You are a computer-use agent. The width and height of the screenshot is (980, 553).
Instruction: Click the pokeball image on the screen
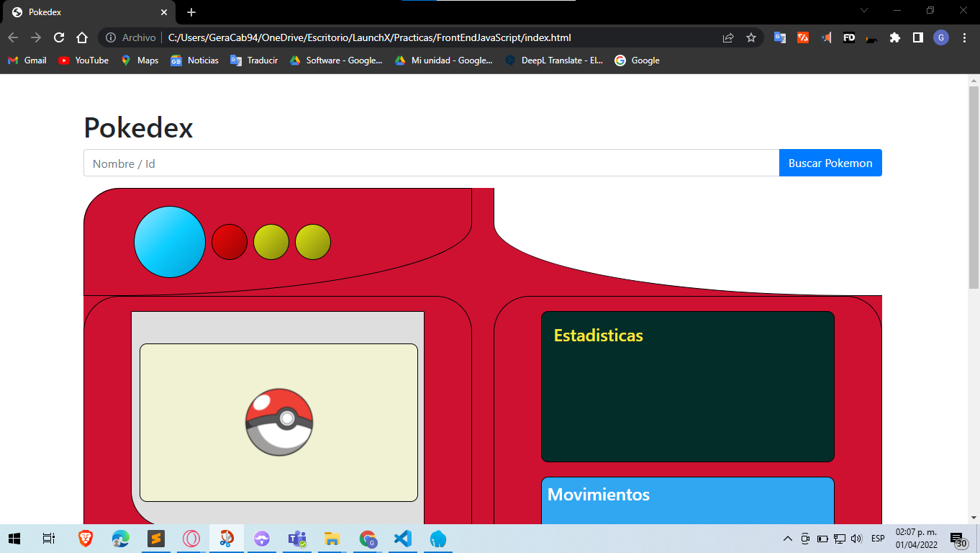279,422
